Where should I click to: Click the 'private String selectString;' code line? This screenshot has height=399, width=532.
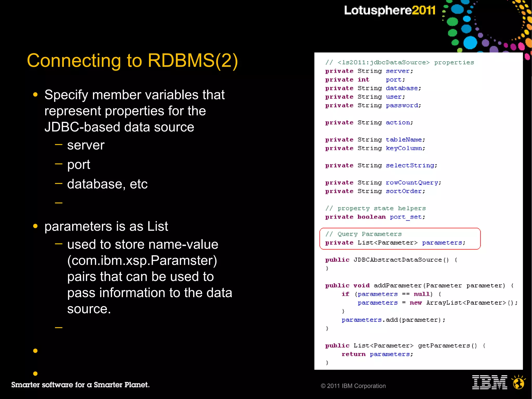(381, 165)
